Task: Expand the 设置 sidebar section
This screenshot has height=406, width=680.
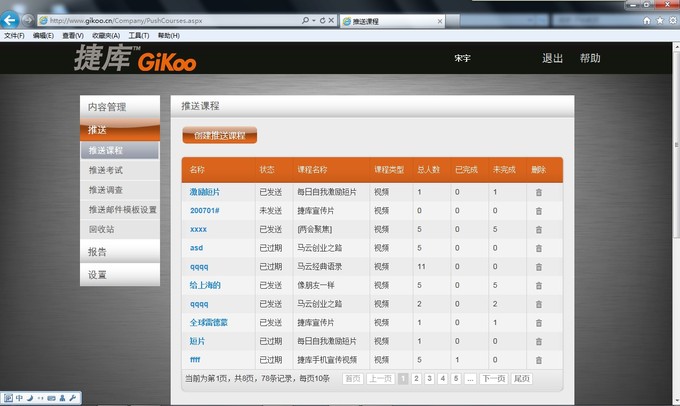Action: pyautogui.click(x=120, y=275)
